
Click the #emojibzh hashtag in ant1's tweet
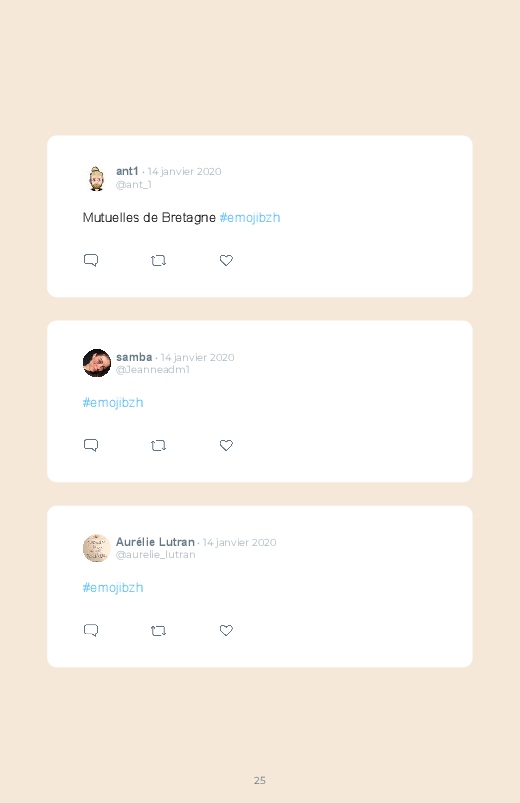tap(250, 218)
